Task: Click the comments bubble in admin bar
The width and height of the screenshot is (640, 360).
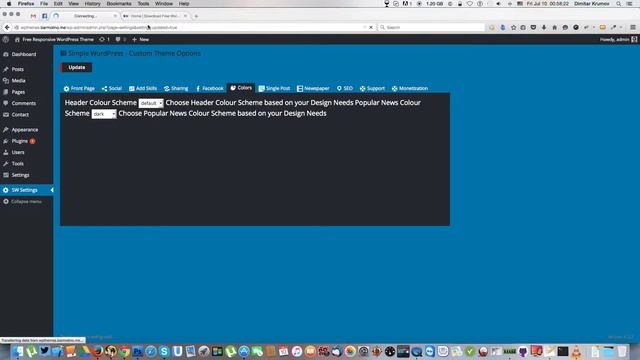Action: coord(120,40)
